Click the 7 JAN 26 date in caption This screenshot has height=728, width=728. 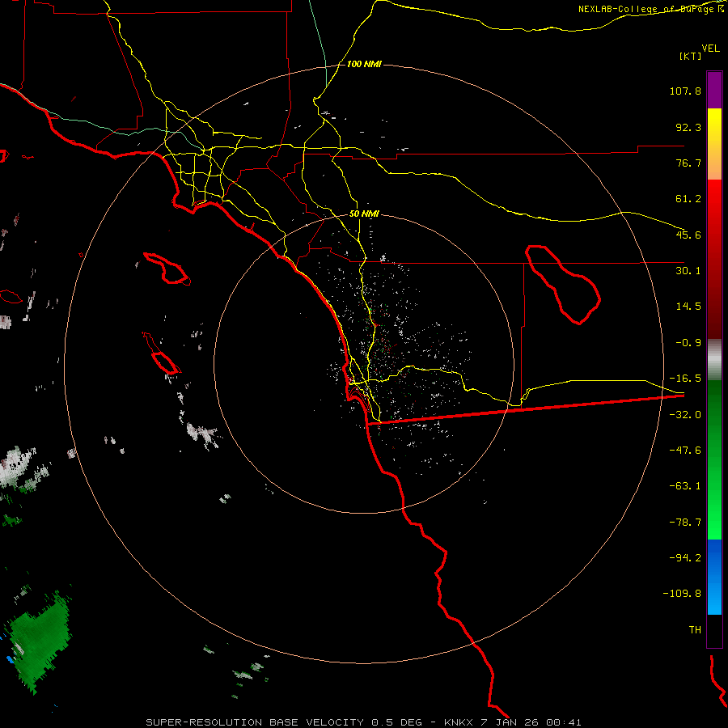[x=510, y=722]
